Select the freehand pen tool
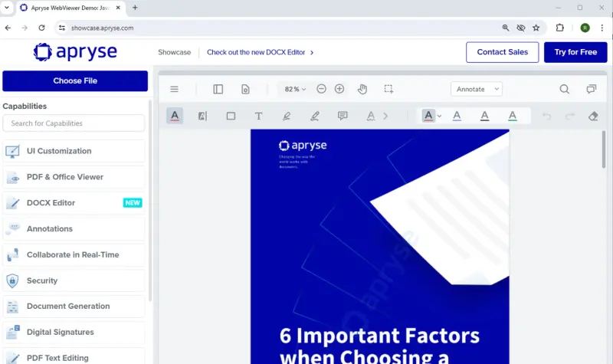This screenshot has width=613, height=364. pyautogui.click(x=315, y=116)
